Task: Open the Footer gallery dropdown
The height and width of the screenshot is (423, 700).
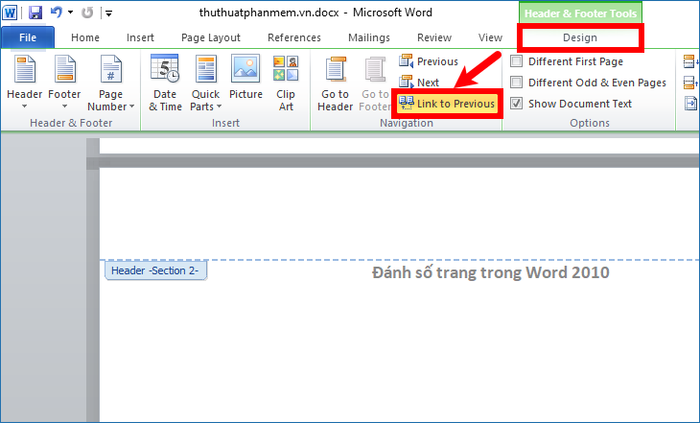Action: coord(64,82)
